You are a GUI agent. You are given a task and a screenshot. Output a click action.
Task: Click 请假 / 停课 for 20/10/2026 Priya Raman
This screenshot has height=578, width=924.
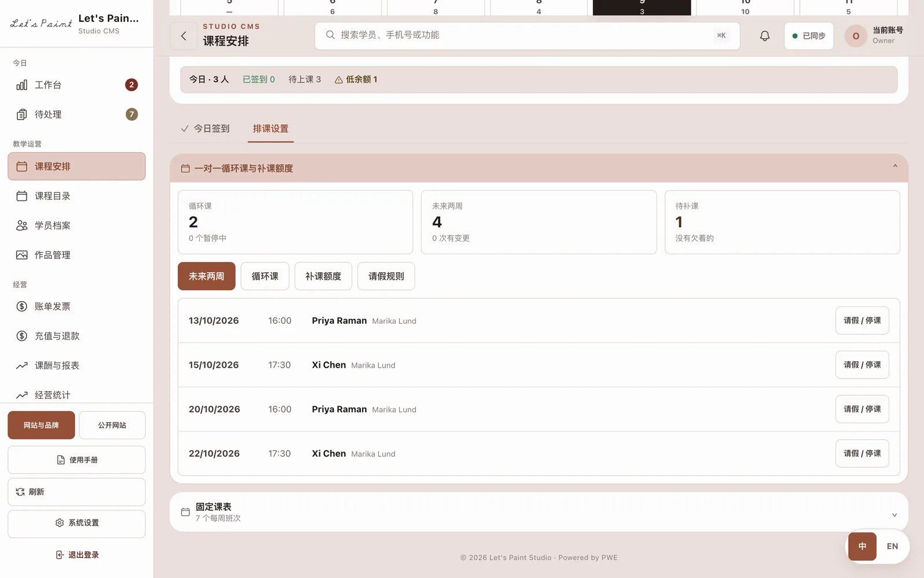[862, 409]
